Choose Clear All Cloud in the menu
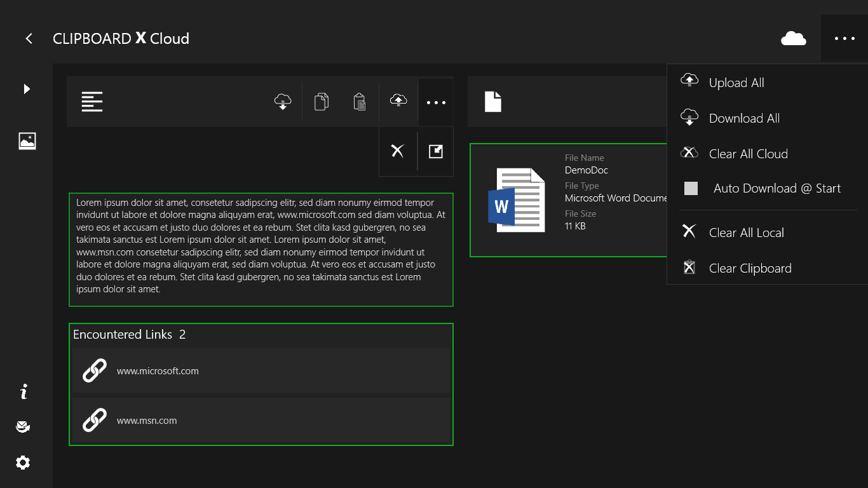 tap(748, 154)
